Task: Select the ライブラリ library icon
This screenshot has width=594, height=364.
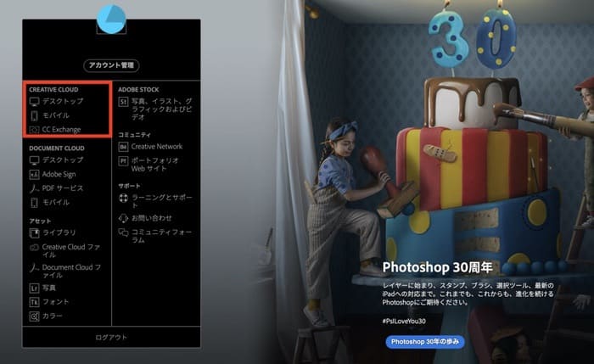Action: pyautogui.click(x=34, y=232)
